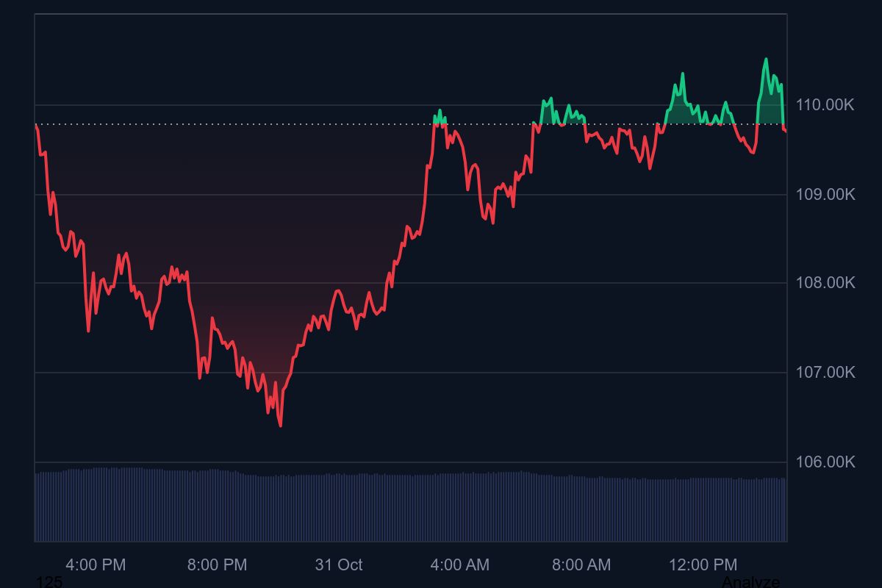882x588 pixels.
Task: Click the final point of the price line
Action: 786,131
